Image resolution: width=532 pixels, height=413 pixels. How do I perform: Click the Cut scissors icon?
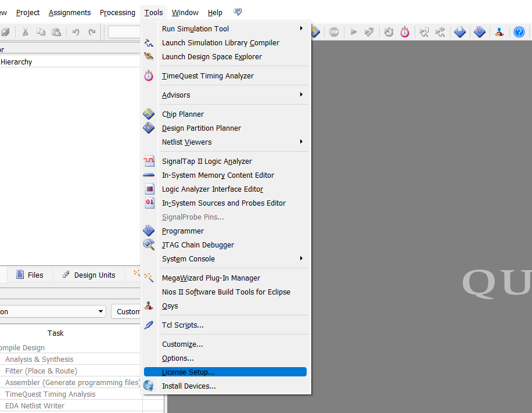point(25,33)
